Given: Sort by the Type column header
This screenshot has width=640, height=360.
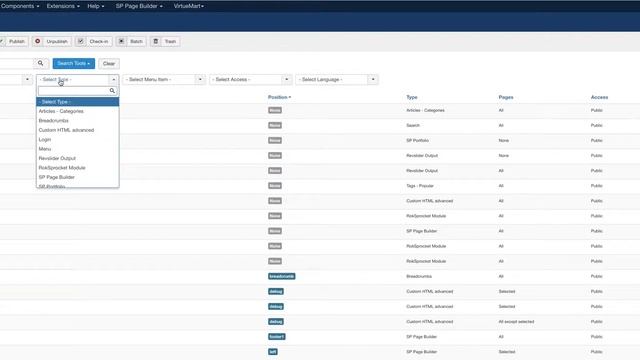Looking at the screenshot, I should 411,97.
